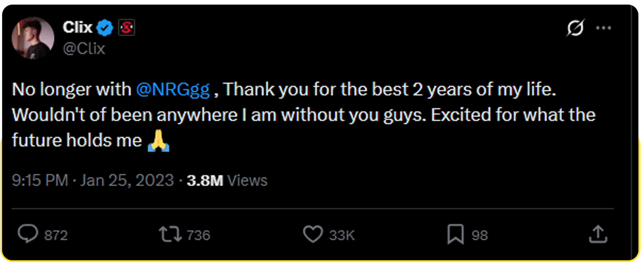
Task: Click the 9:15 PM Jan 25, 2023 timestamp
Action: (x=93, y=180)
